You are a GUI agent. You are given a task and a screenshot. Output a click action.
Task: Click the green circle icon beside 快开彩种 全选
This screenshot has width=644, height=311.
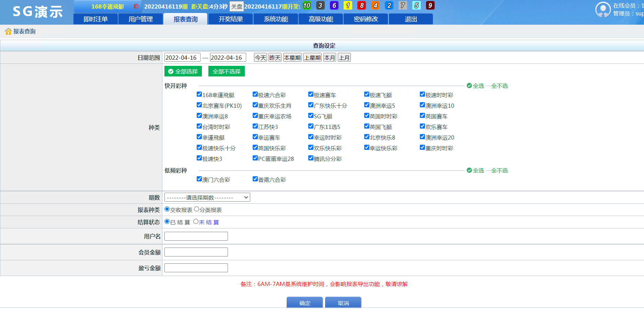coord(469,86)
